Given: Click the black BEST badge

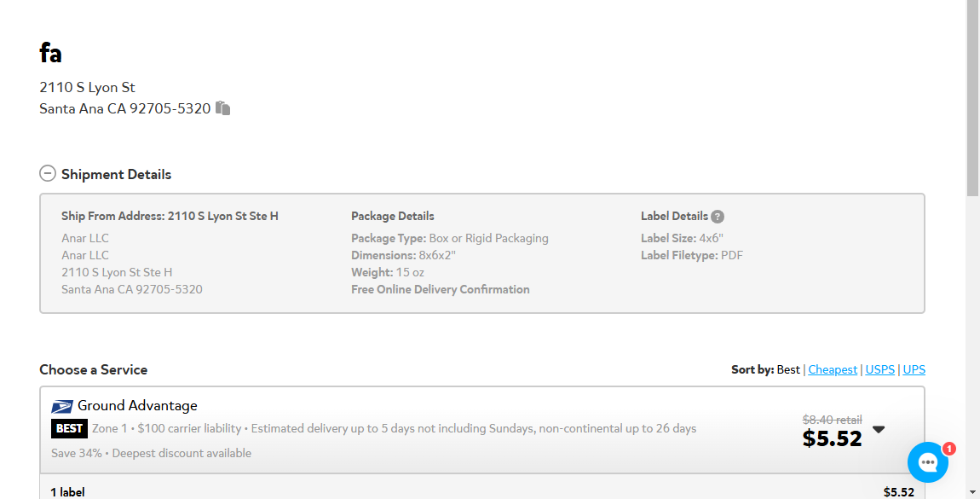Looking at the screenshot, I should (x=69, y=428).
